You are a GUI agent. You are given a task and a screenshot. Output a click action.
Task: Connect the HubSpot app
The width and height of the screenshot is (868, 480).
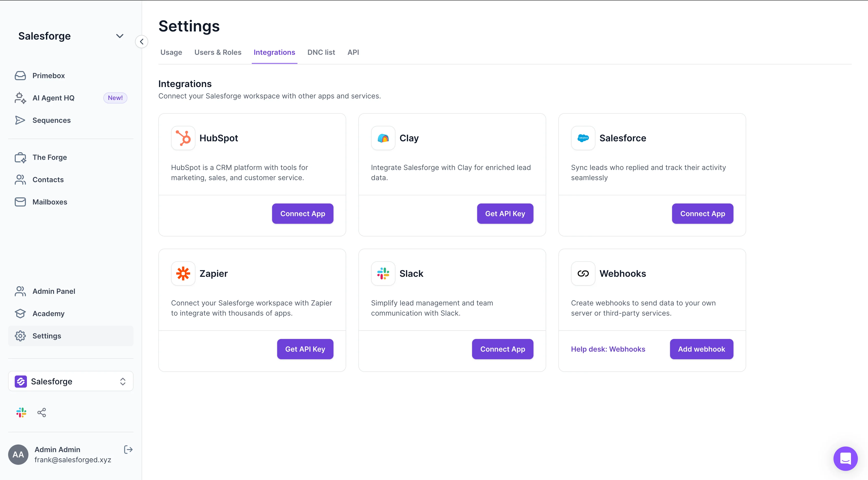pos(303,214)
